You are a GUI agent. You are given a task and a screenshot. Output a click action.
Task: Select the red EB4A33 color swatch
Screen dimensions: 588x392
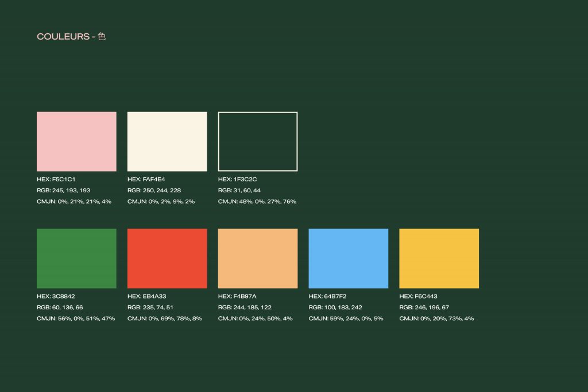[x=167, y=258]
